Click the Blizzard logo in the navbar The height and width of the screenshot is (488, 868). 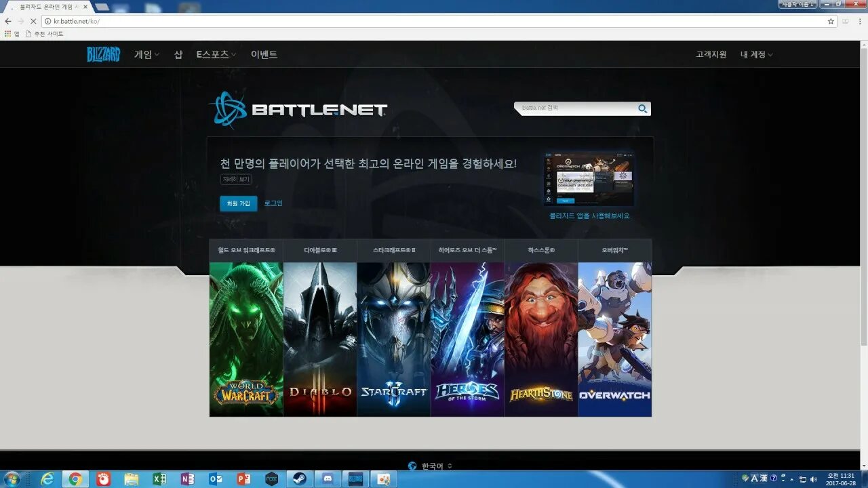[x=103, y=54]
